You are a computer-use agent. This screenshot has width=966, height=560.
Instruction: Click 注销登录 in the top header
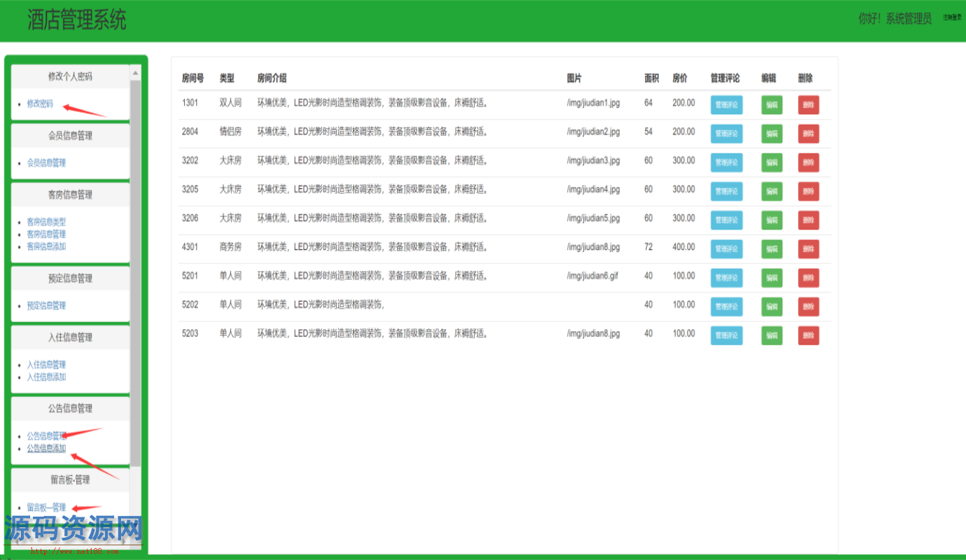coord(952,17)
